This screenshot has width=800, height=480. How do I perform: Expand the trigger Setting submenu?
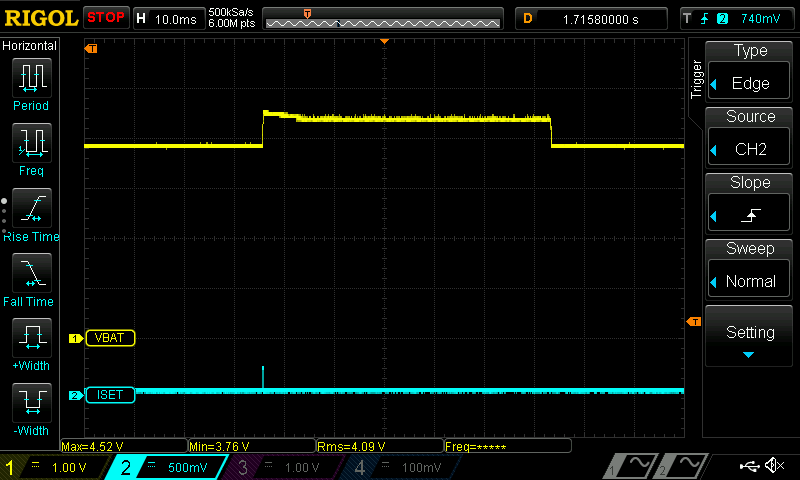click(749, 337)
